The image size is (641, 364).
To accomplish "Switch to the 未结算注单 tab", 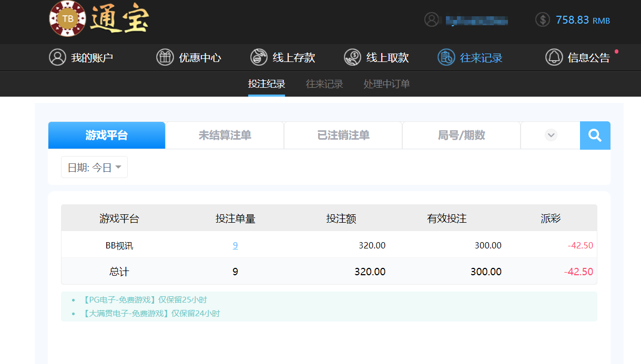I will [x=224, y=135].
